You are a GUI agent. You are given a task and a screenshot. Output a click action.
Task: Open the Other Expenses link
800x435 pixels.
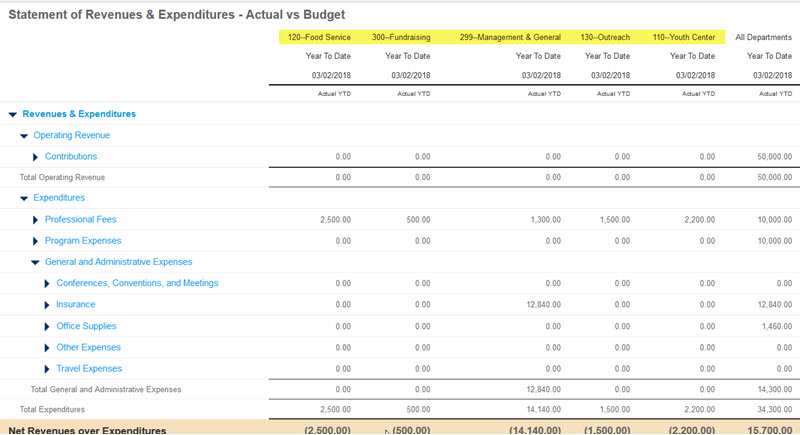[x=88, y=348]
